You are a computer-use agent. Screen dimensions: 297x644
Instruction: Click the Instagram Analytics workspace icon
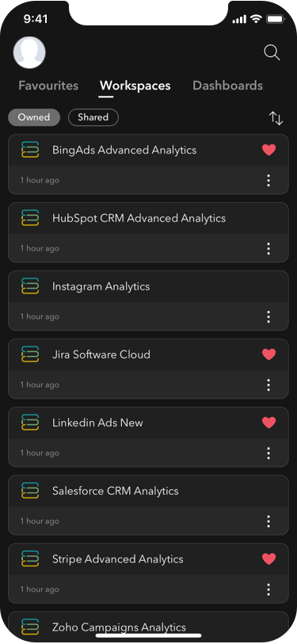[x=30, y=286]
